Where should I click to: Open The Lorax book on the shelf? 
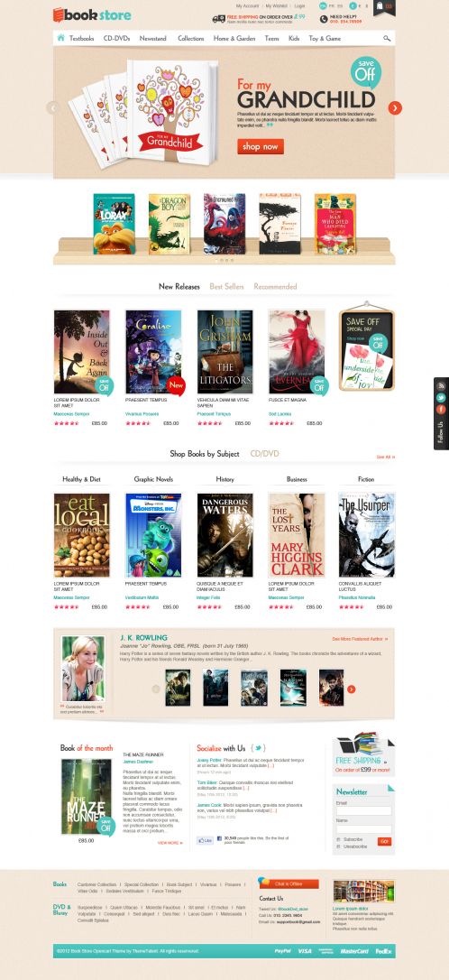pyautogui.click(x=115, y=223)
